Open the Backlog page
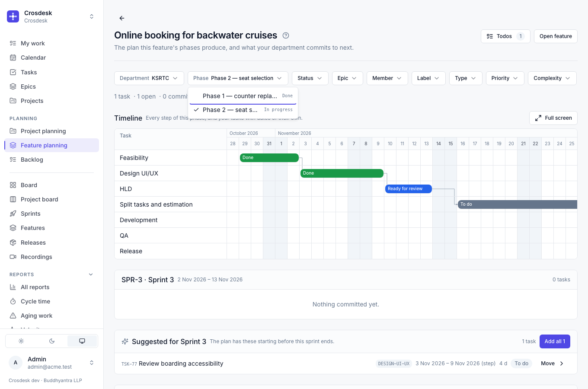Viewport: 588px width, 389px height. click(51, 159)
